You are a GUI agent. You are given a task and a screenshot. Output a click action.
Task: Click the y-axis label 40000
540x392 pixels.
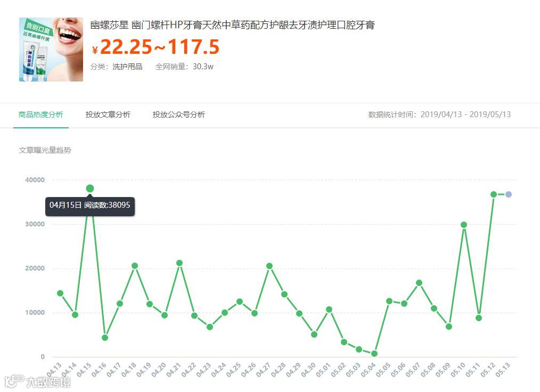[35, 180]
